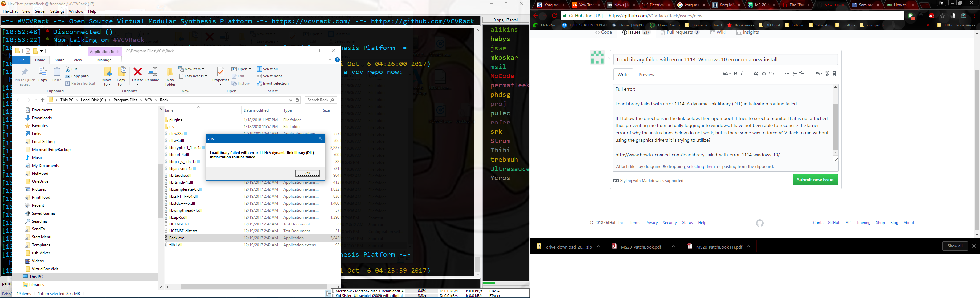This screenshot has height=298, width=980.
Task: Click the refresh icon beside Explorer address bar
Action: (x=298, y=100)
